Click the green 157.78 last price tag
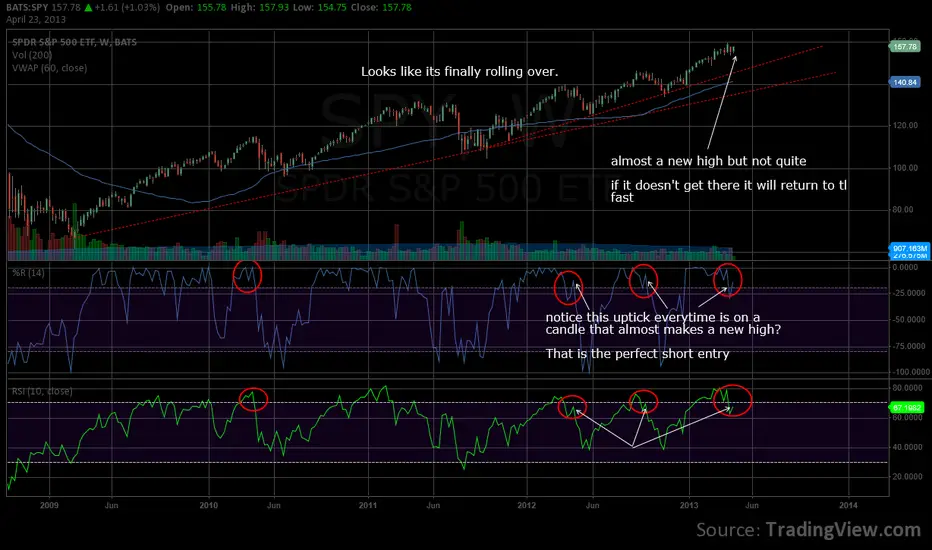932x550 pixels. [x=904, y=46]
